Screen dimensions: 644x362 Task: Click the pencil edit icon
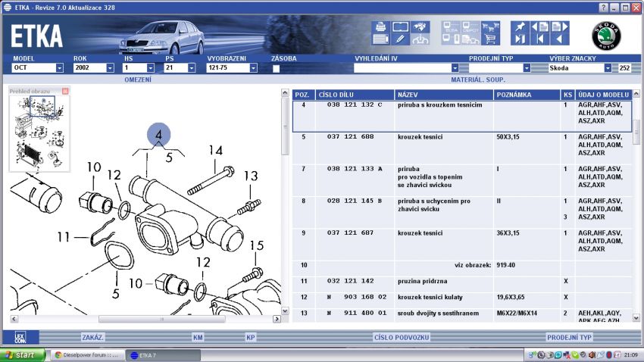[x=400, y=39]
